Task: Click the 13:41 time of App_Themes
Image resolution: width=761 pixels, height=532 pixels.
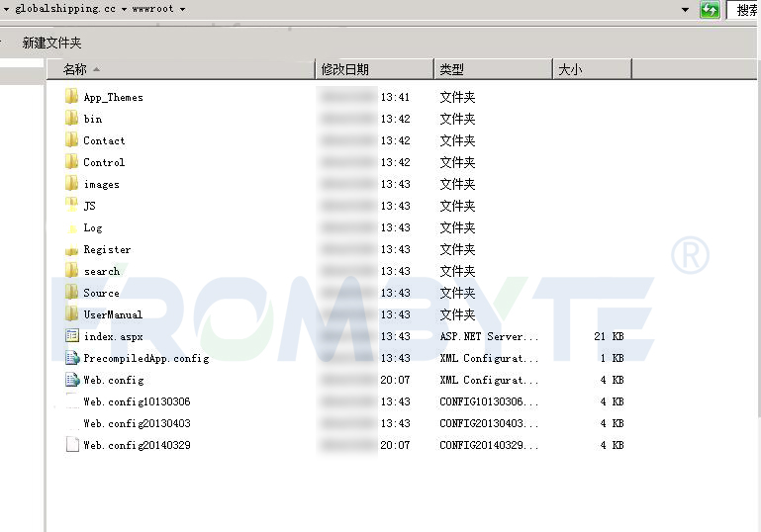Action: pos(395,97)
